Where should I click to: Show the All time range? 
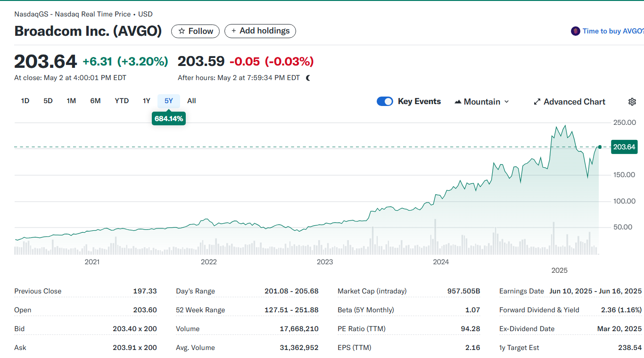pos(191,101)
